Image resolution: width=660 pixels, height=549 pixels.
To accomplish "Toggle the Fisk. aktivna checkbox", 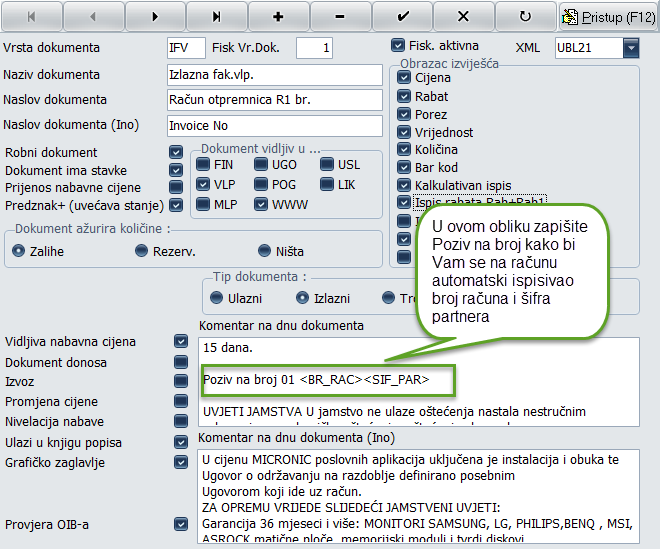I will [x=398, y=46].
